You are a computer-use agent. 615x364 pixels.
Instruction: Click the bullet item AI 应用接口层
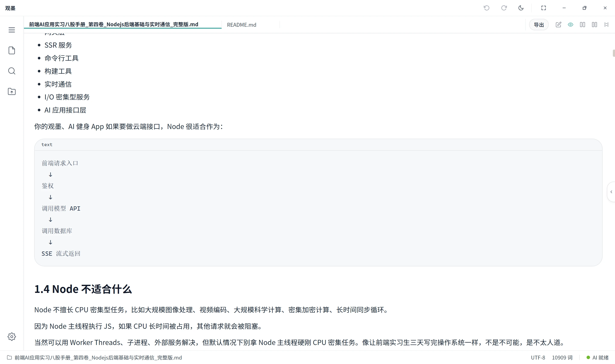click(x=65, y=110)
